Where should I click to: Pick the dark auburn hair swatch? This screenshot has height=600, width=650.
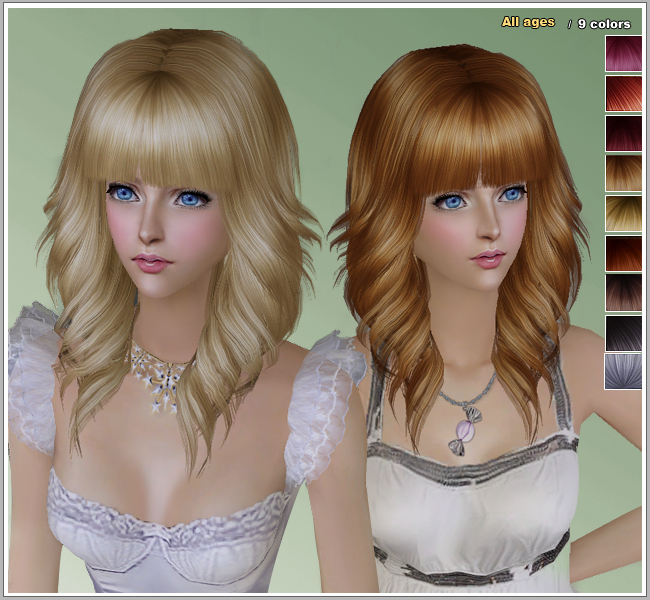coord(623,252)
